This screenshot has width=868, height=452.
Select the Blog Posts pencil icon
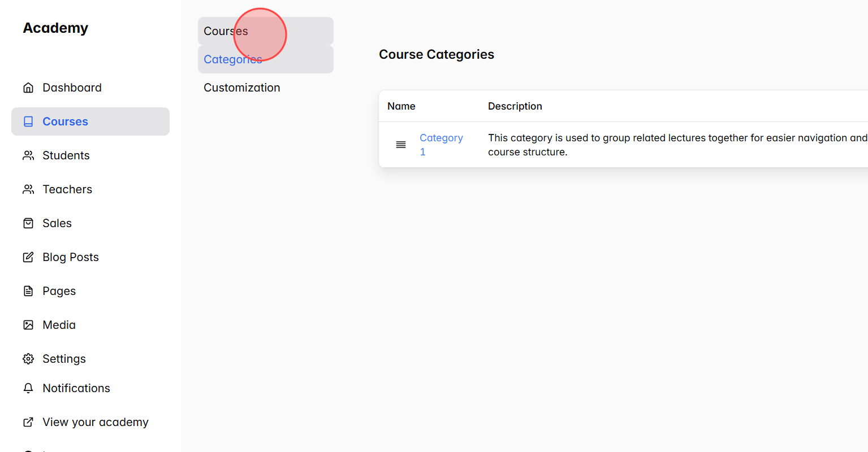(x=28, y=257)
